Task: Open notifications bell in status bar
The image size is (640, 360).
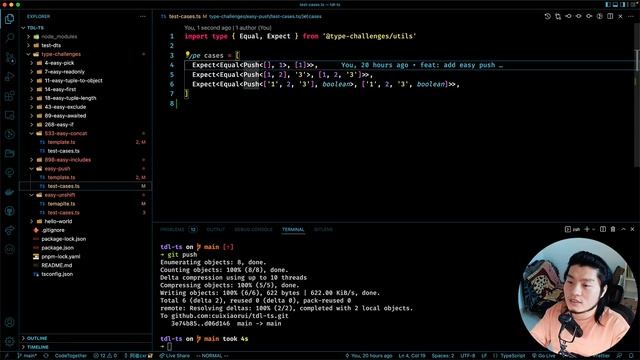Action: click(631, 356)
